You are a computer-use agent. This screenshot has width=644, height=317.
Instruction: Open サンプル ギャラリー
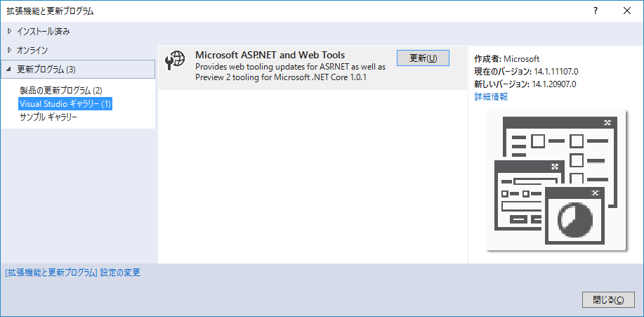(x=48, y=117)
